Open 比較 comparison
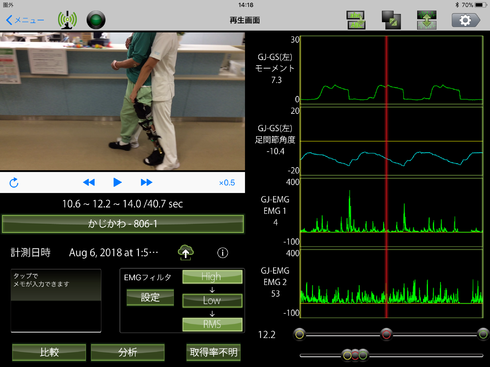 pyautogui.click(x=49, y=352)
